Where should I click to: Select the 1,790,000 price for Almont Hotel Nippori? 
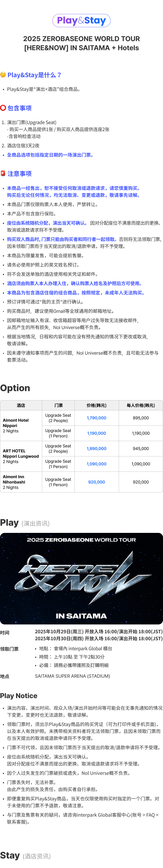point(96,418)
